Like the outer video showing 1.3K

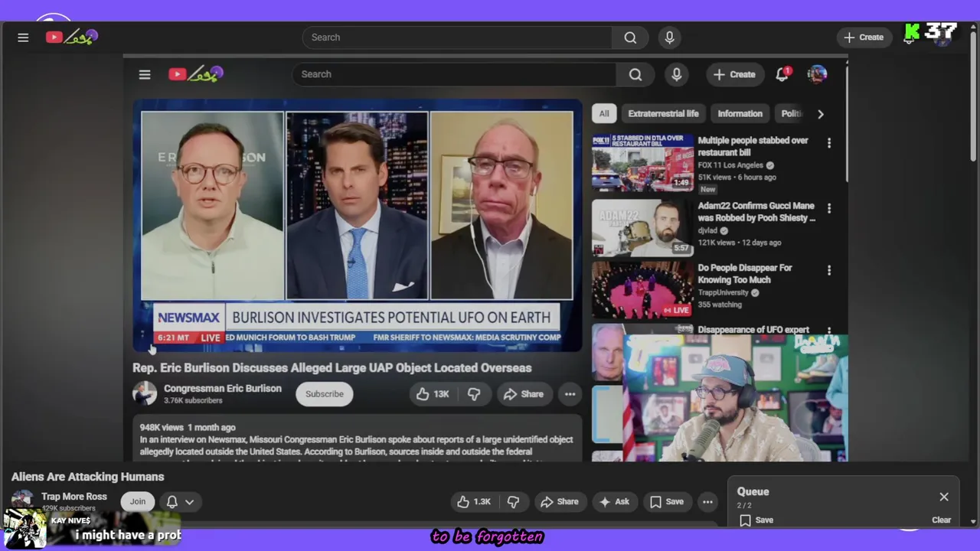pos(474,502)
